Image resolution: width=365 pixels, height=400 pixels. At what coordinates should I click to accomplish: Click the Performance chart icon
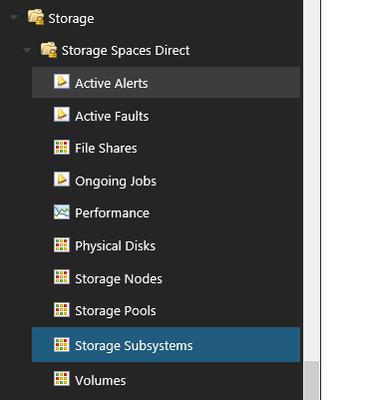tap(62, 212)
